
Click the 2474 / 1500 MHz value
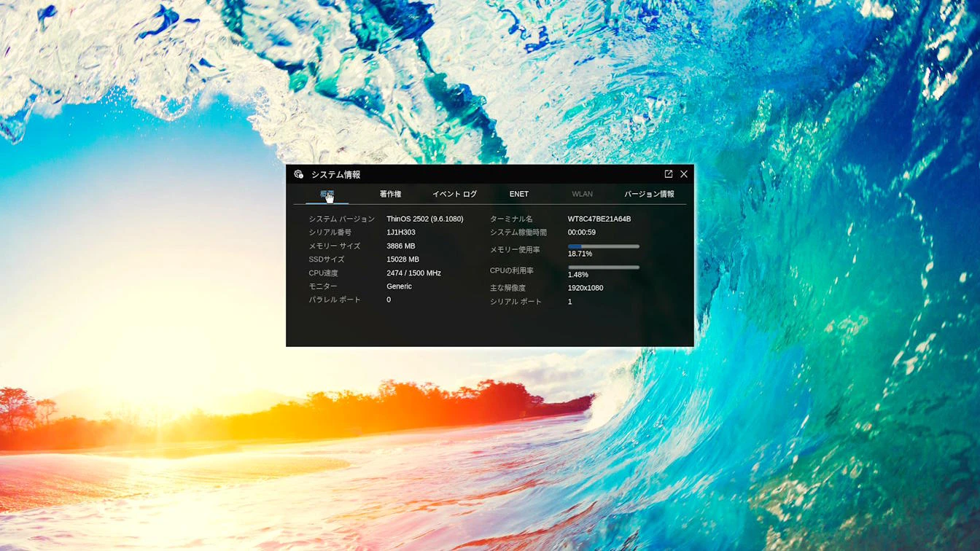coord(413,273)
